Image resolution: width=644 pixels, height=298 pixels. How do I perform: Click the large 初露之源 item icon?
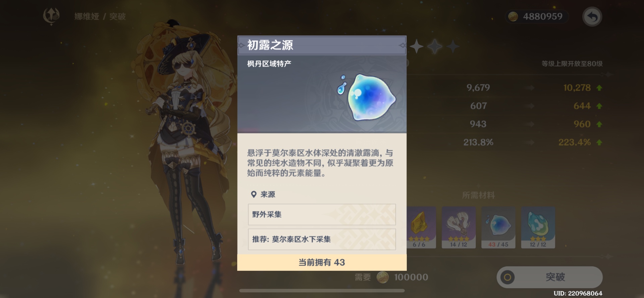pyautogui.click(x=367, y=97)
